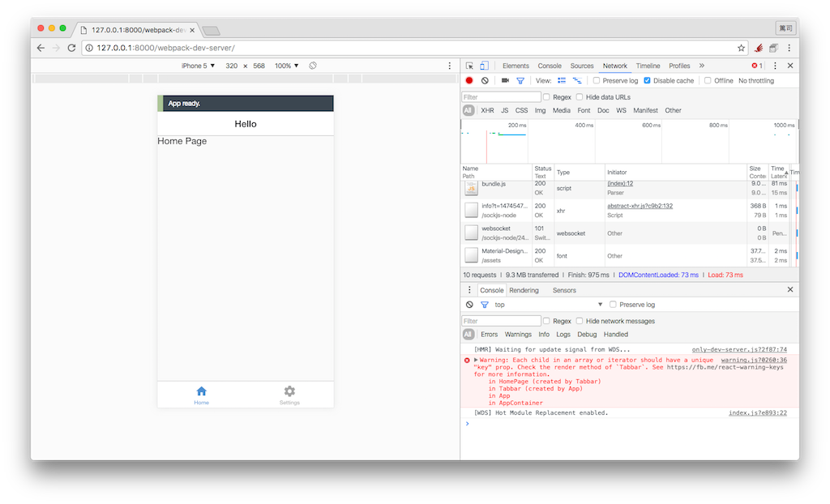
Task: Select the inspect element tool
Action: tap(469, 66)
